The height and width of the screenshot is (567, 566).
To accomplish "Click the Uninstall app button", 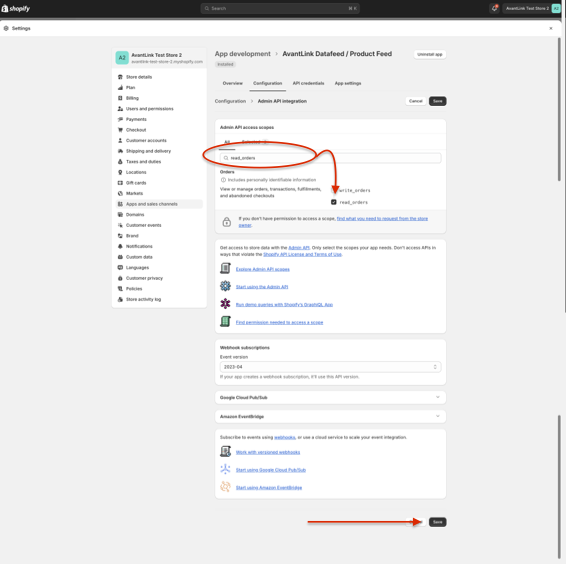I will click(x=430, y=55).
